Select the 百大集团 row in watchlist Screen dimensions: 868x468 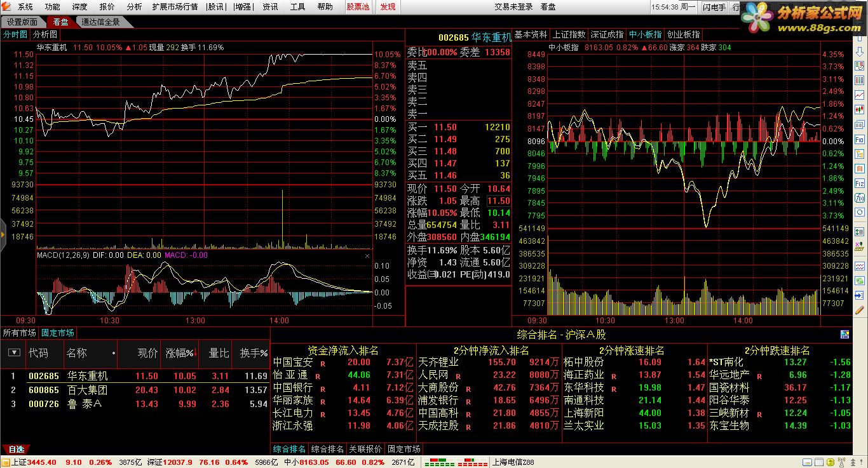click(x=135, y=390)
